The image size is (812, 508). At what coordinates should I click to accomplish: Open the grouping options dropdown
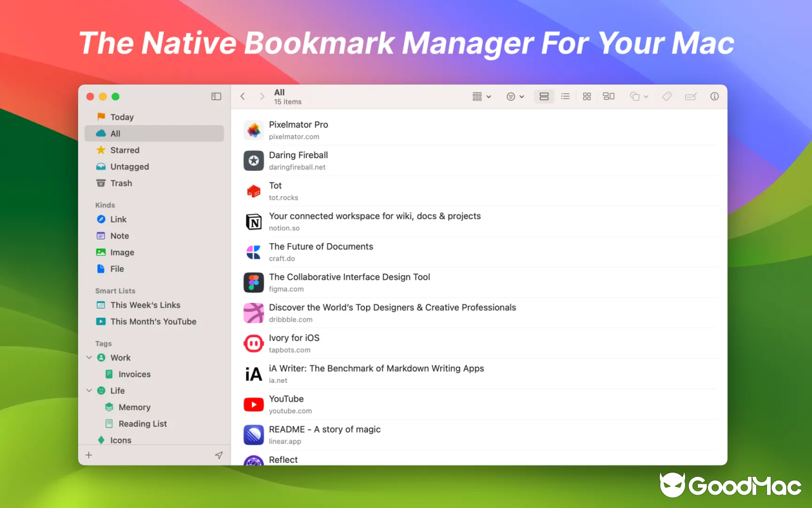pyautogui.click(x=481, y=96)
